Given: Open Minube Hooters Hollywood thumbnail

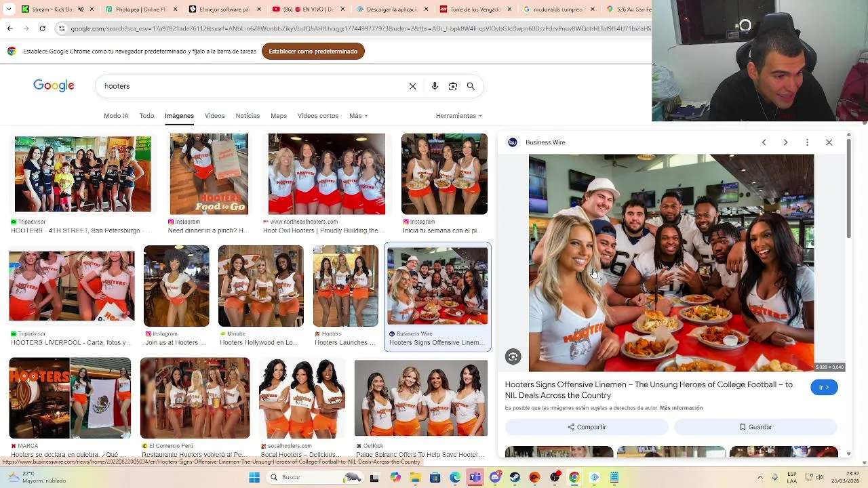Looking at the screenshot, I should pos(261,286).
